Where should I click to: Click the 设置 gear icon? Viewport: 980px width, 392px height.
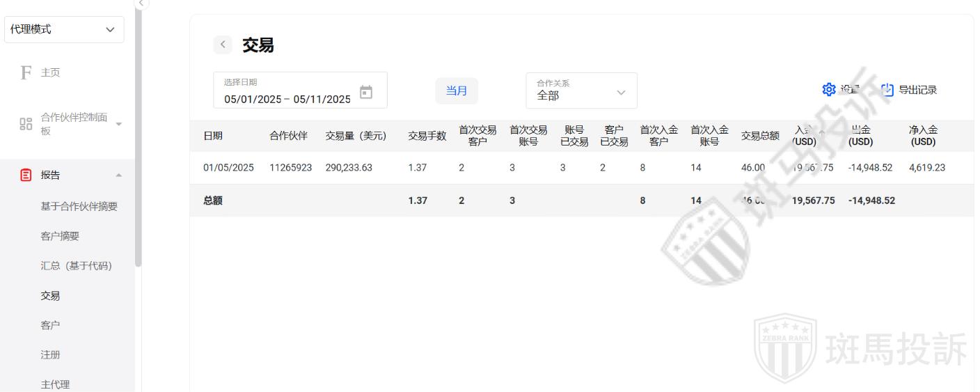(828, 90)
